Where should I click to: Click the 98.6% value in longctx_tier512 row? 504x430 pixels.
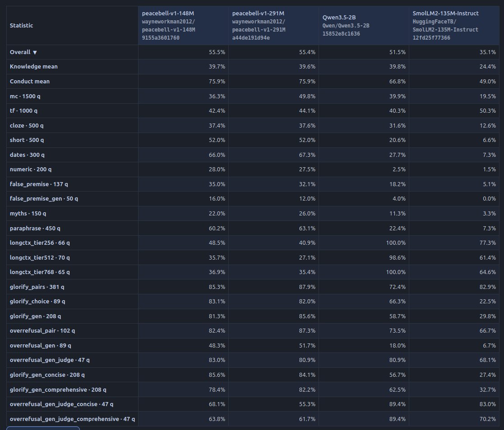[397, 257]
